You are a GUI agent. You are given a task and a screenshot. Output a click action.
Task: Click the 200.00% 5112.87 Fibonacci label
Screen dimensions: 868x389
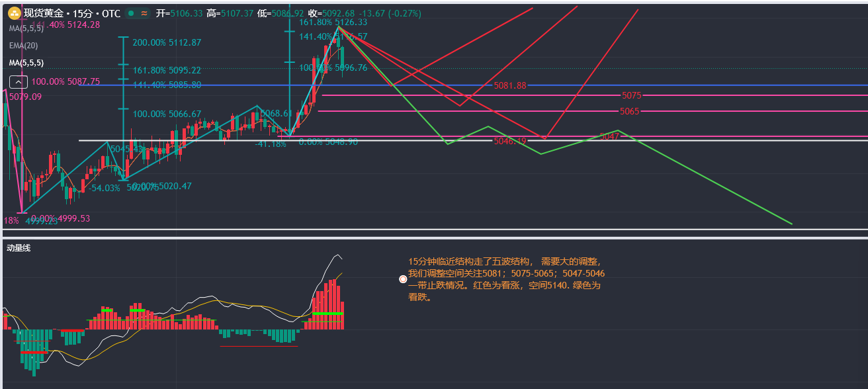[166, 42]
